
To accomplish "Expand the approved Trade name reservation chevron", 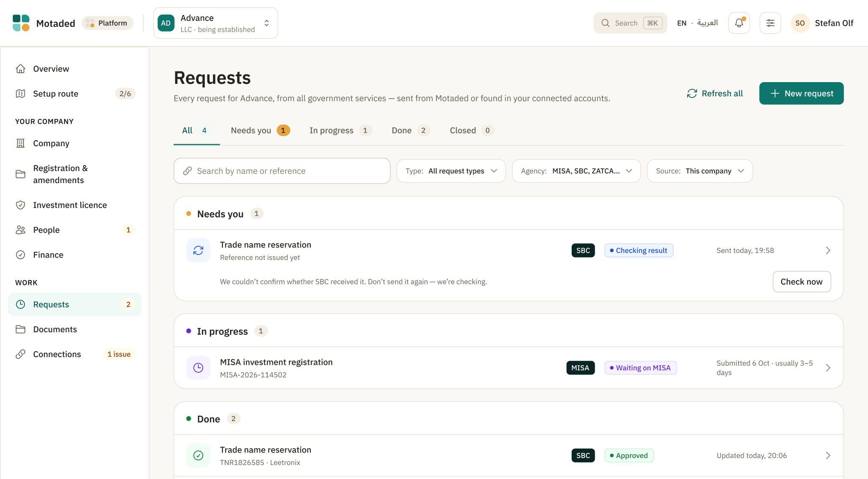I will click(828, 455).
